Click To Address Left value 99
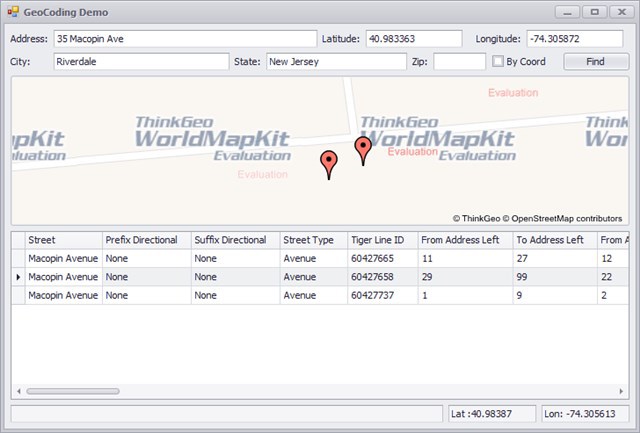The height and width of the screenshot is (433, 640). (555, 277)
